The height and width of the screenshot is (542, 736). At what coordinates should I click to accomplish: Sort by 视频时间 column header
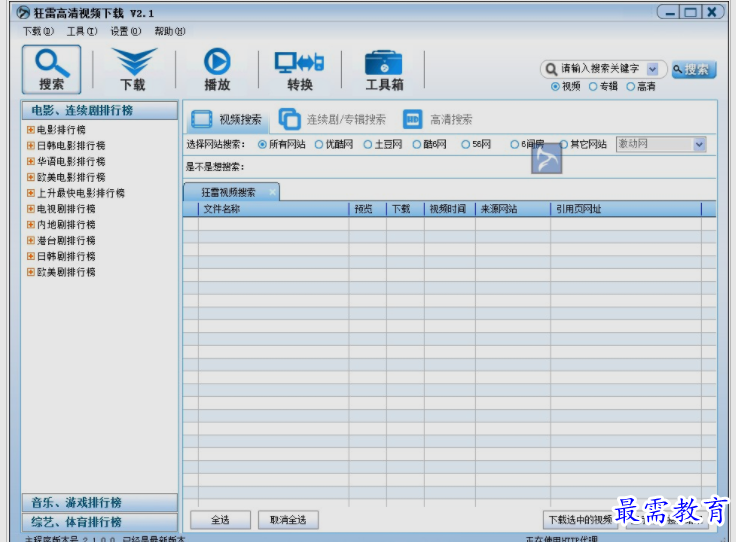coord(450,209)
